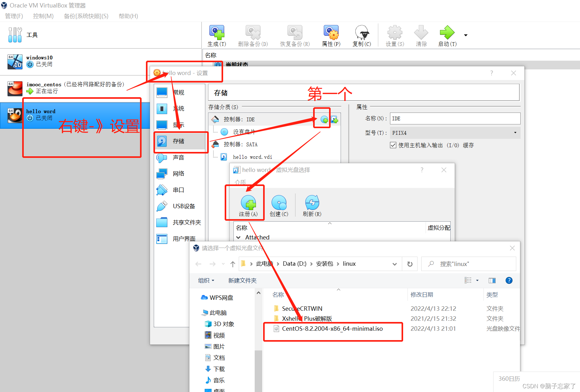Open 网络 network settings page

[x=179, y=174]
